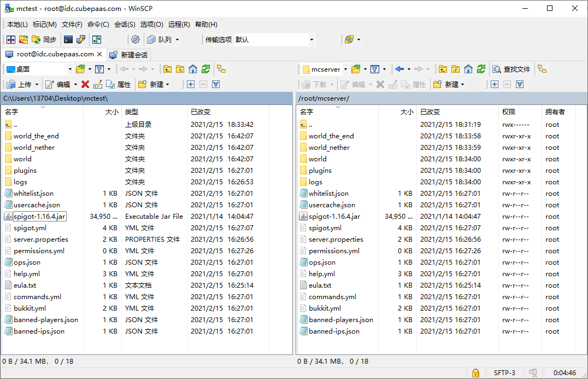588x379 pixels.
Task: Navigate back in remote panel
Action: [x=399, y=69]
